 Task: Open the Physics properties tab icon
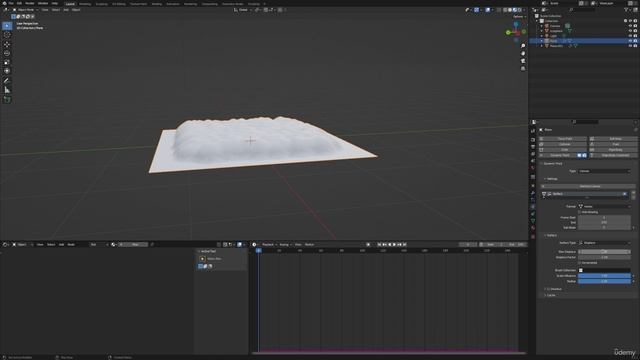point(533,207)
